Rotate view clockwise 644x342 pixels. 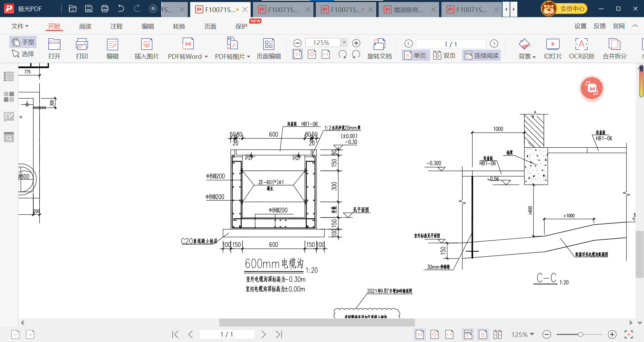click(x=356, y=54)
